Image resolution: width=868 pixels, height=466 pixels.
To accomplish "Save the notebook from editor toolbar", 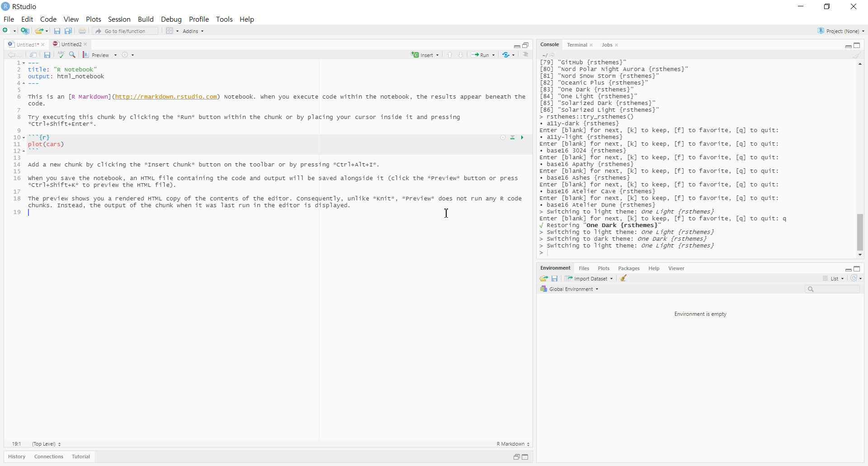I will pyautogui.click(x=47, y=55).
